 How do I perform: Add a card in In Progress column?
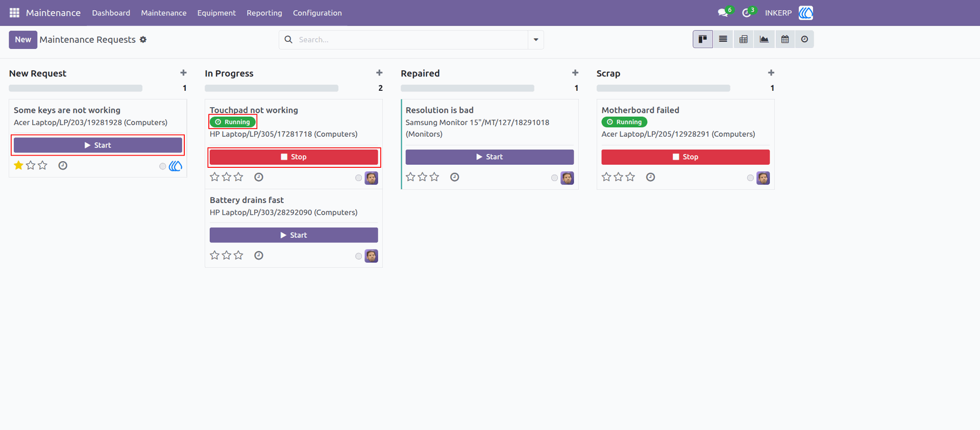pos(379,73)
